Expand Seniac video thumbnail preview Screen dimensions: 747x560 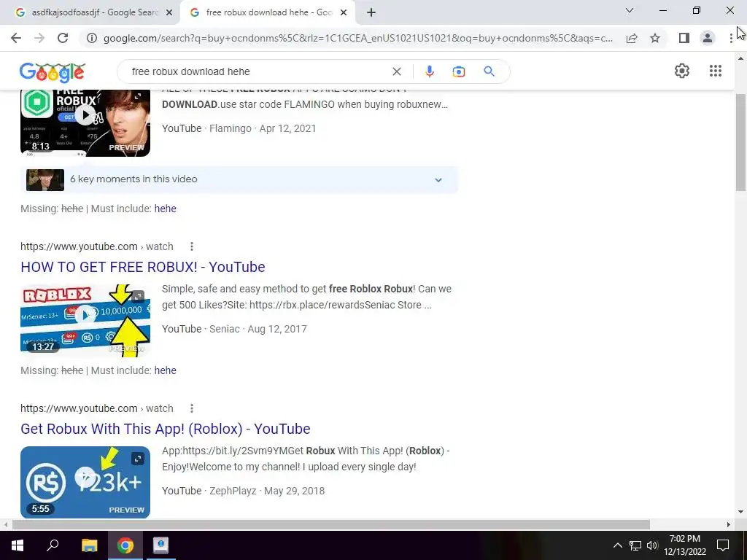pos(138,297)
